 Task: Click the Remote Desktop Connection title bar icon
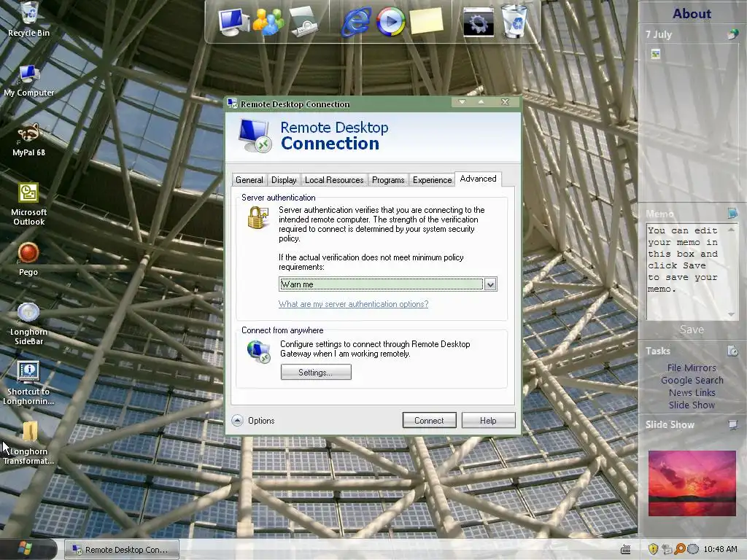pyautogui.click(x=233, y=104)
